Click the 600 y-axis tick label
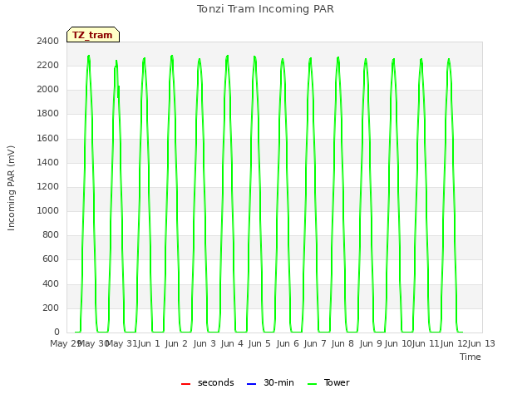The height and width of the screenshot is (399, 532). [x=51, y=259]
